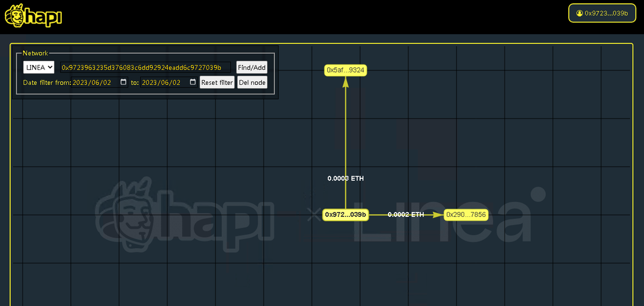This screenshot has height=306, width=644.
Task: Click the wallet address input field
Action: pyautogui.click(x=145, y=67)
